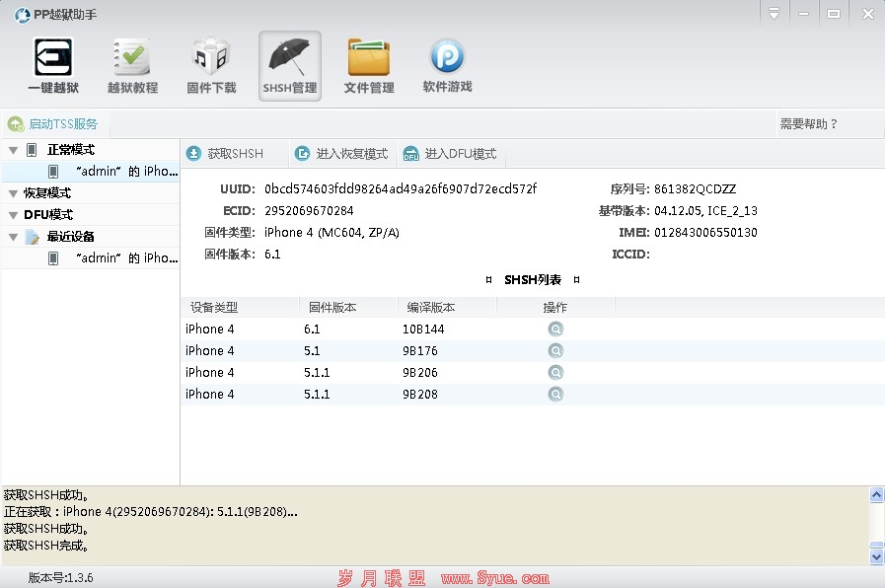Minimize the PP越狱助手 window
This screenshot has width=885, height=588.
(x=803, y=14)
